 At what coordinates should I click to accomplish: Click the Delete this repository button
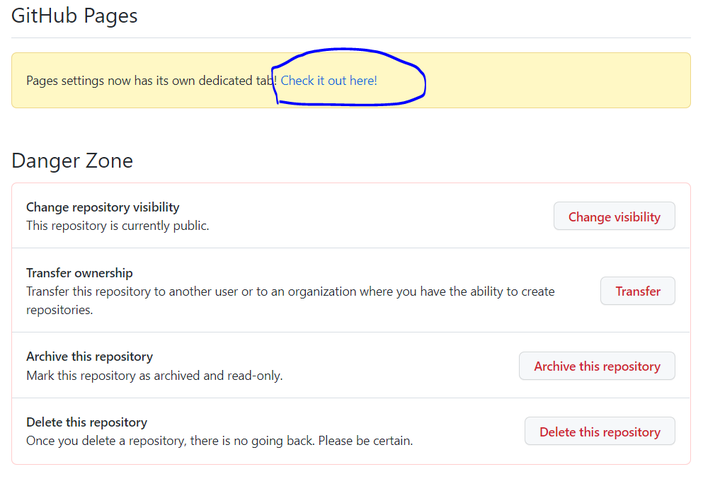tap(600, 431)
